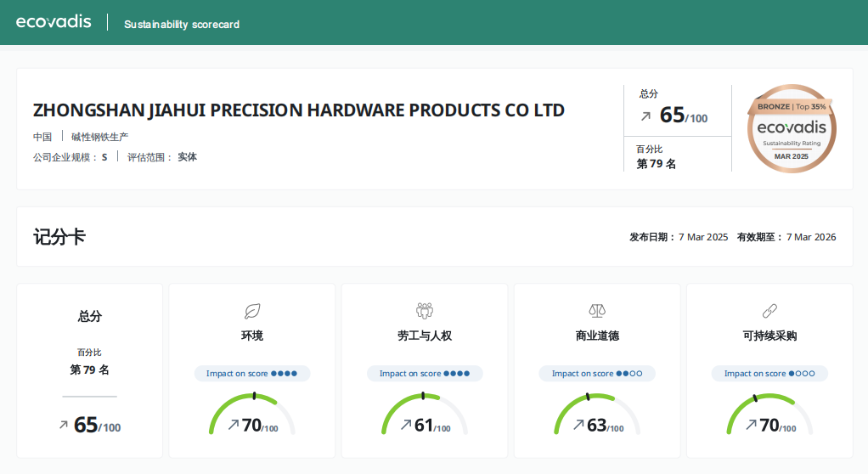Viewport: 868px width, 474px height.
Task: Click the trend arrow beside 劳工与人权 score 61
Action: point(405,425)
